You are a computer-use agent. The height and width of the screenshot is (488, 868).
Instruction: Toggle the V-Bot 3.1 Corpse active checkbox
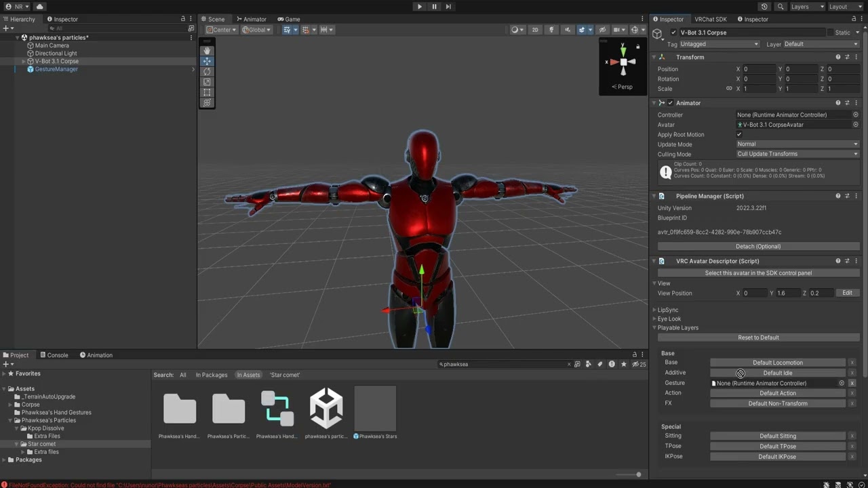click(x=673, y=33)
